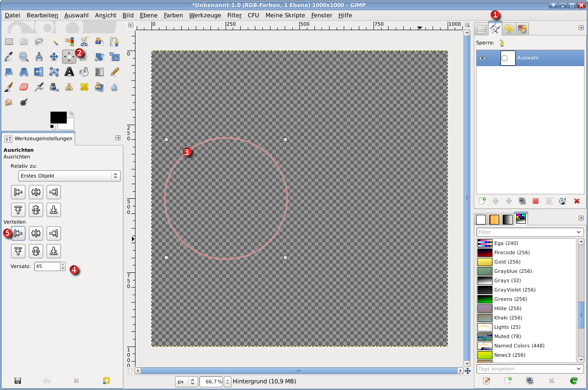Click the distribute left edges button under Verteilen
Image resolution: width=588 pixels, height=390 pixels.
pyautogui.click(x=18, y=233)
